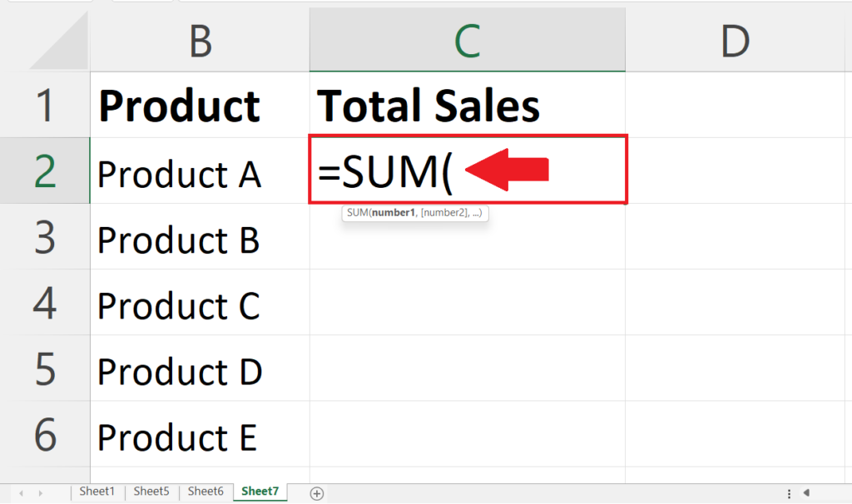Click the Total Sales header cell
This screenshot has width=852, height=504.
[x=468, y=105]
